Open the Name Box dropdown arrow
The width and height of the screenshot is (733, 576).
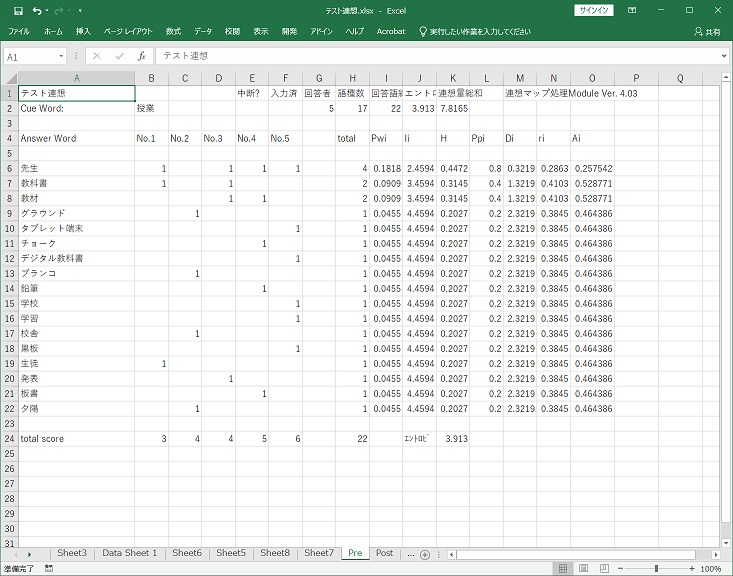click(x=62, y=57)
